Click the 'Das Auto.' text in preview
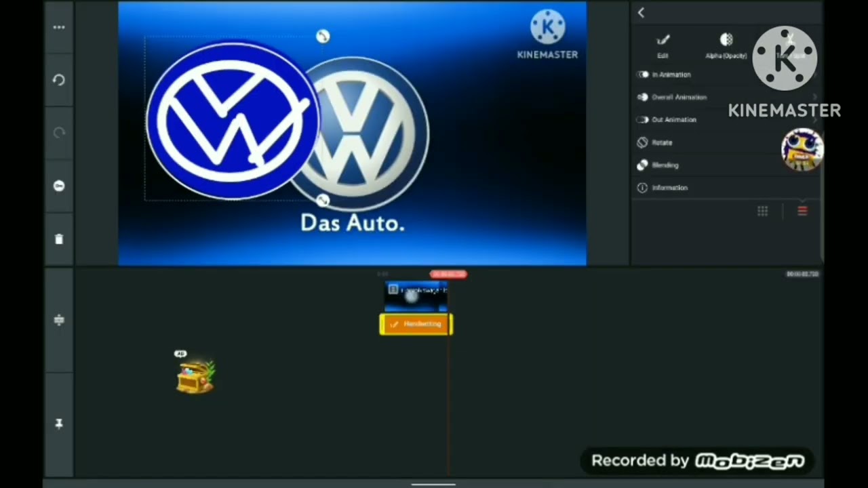868x488 pixels. [x=353, y=223]
